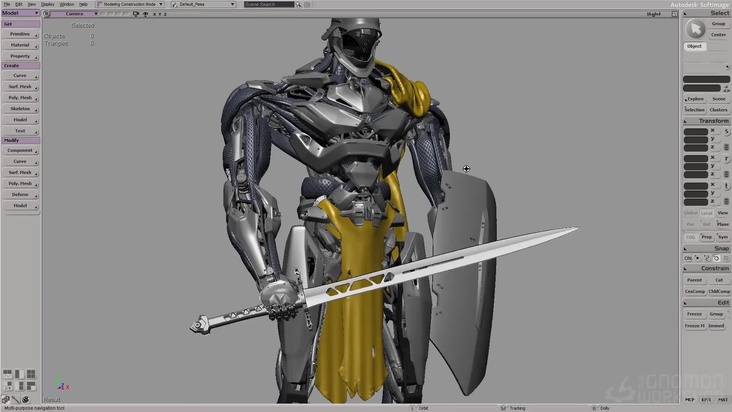
Task: Click the Primitive button
Action: [20, 34]
